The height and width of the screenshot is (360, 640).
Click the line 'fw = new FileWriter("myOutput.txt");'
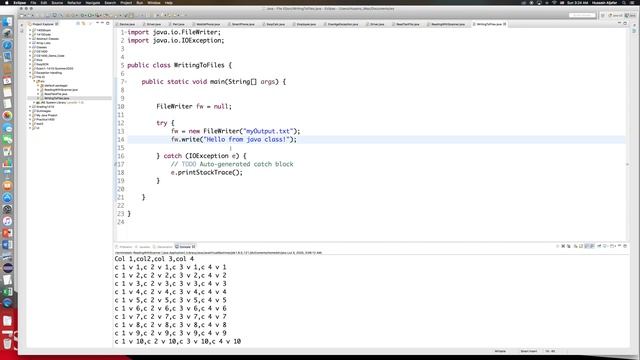(x=236, y=131)
